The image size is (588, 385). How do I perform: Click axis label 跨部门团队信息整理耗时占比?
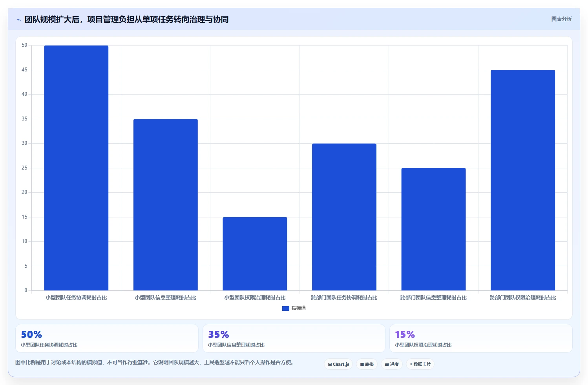tap(433, 298)
